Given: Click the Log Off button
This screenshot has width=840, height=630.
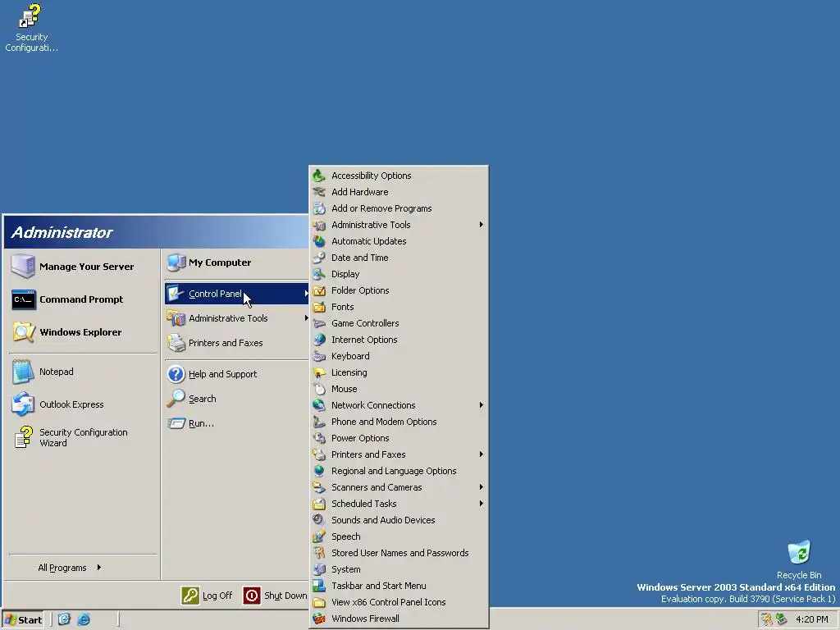Looking at the screenshot, I should pyautogui.click(x=208, y=596).
